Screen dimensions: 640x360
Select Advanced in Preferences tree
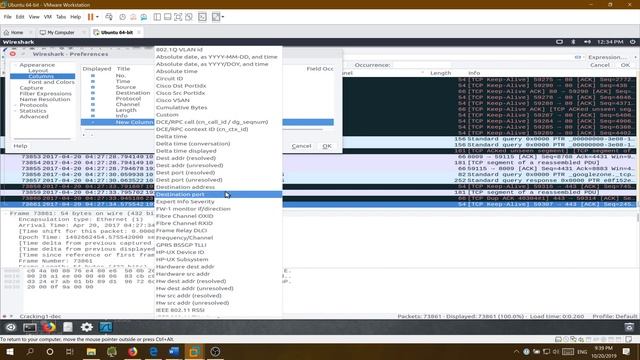coord(34,116)
